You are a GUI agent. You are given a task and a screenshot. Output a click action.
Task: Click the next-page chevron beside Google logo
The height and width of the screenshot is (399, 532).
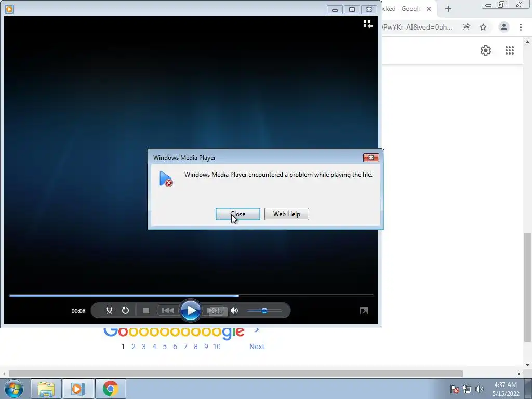pyautogui.click(x=257, y=330)
